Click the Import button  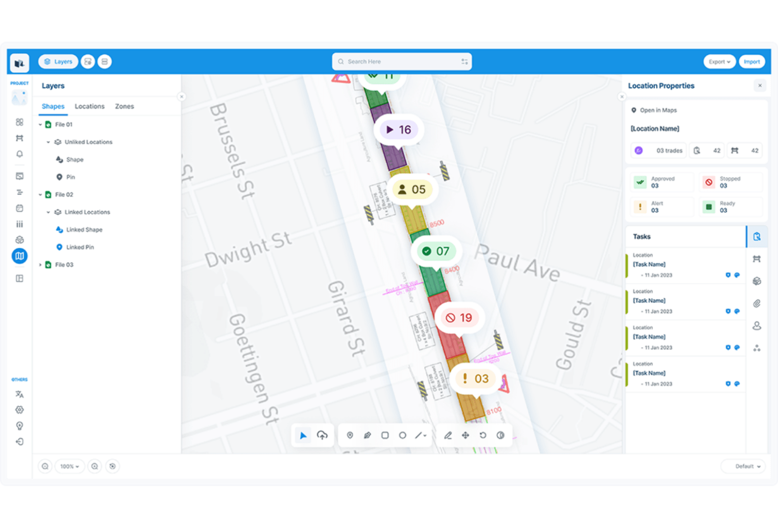[752, 61]
